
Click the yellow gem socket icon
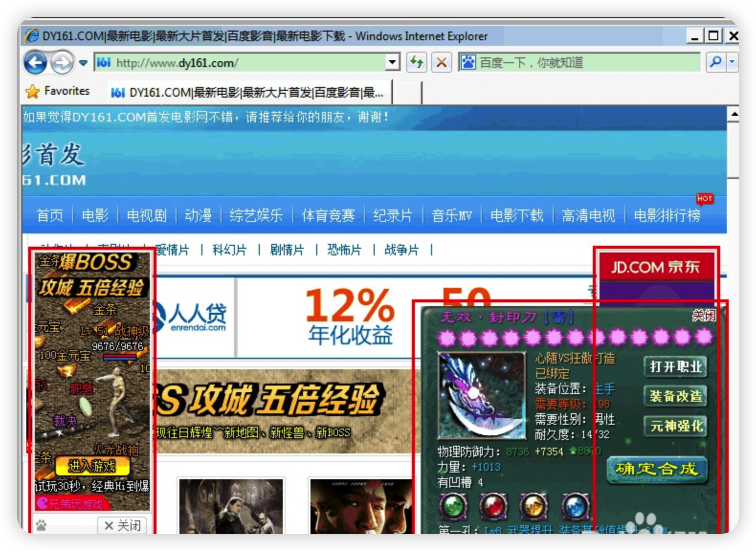pyautogui.click(x=534, y=506)
